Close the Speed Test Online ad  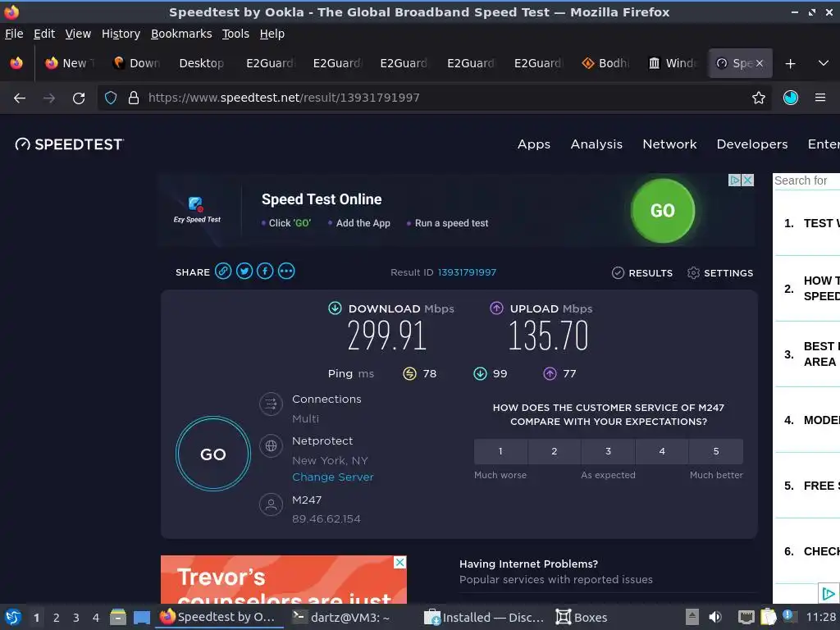pos(747,180)
